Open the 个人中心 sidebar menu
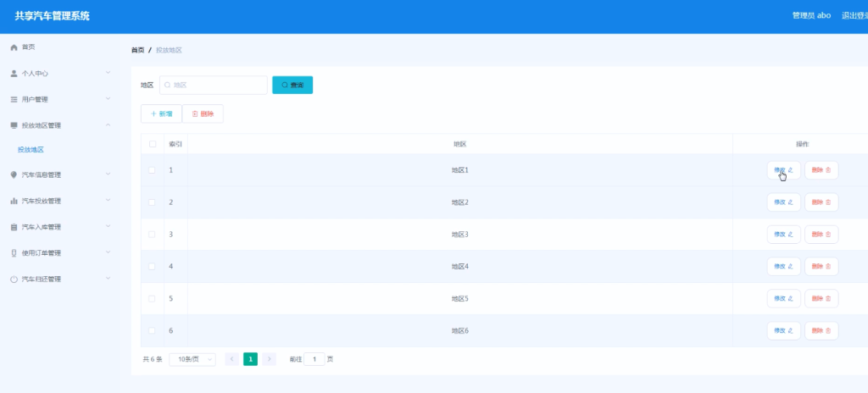Viewport: 868px width, 393px height. (x=60, y=74)
